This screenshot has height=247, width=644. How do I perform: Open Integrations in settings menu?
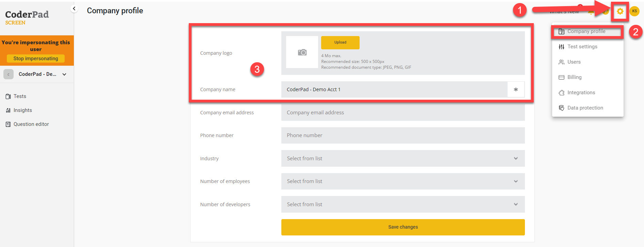click(x=581, y=93)
